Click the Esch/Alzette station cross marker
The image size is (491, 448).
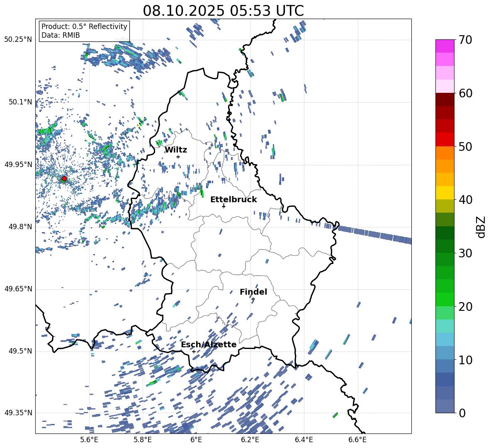click(194, 351)
